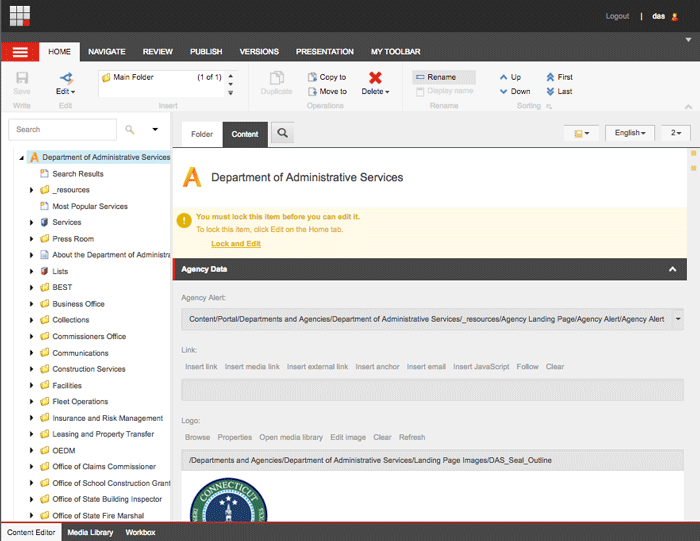Collapse the Agency Data section
Viewport: 700px width, 541px height.
point(673,269)
